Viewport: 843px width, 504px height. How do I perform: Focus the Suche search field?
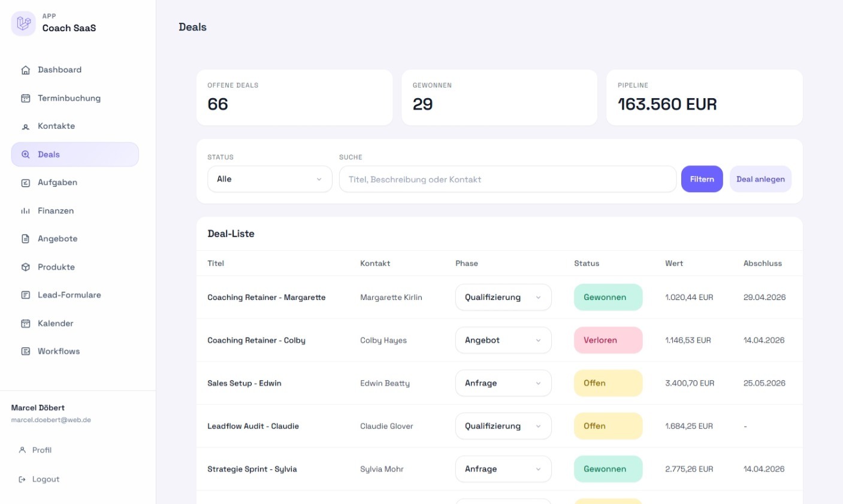507,179
